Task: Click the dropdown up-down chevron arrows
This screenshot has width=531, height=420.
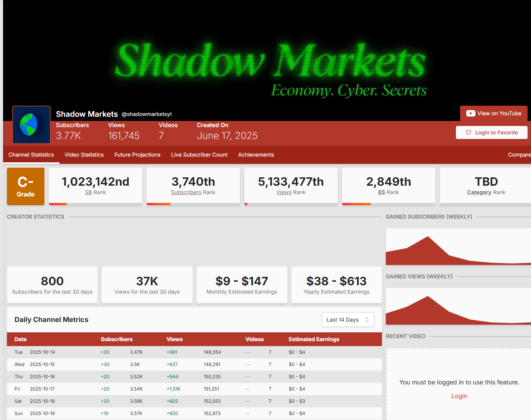Action: tap(367, 320)
